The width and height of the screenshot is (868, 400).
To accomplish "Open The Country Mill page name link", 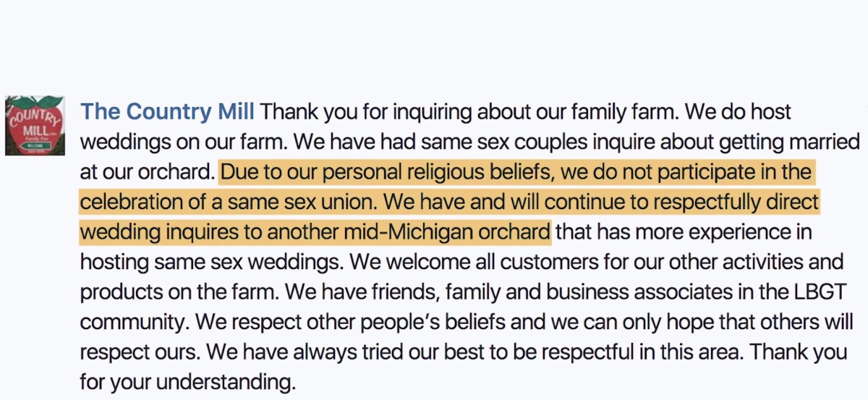I will [x=167, y=112].
